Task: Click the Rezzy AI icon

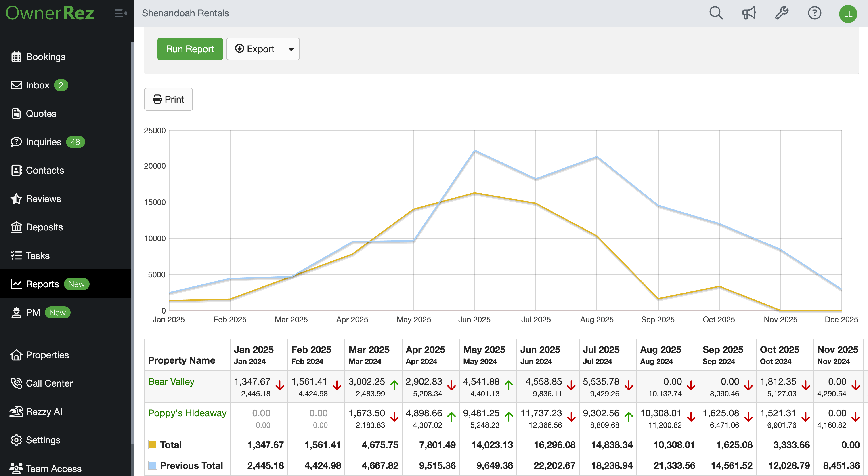Action: pos(16,412)
